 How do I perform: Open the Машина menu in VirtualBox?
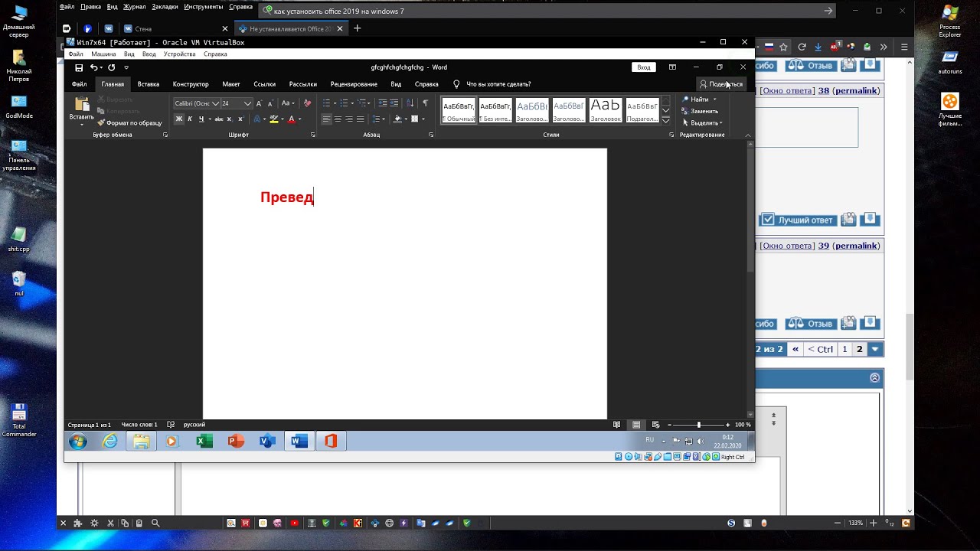[103, 54]
